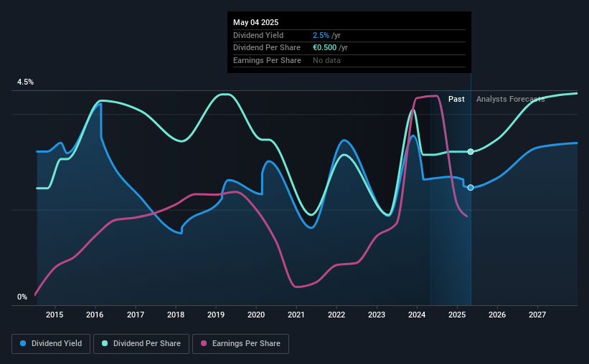Click the 2.5% dividend yield value
The height and width of the screenshot is (364, 589).
321,35
